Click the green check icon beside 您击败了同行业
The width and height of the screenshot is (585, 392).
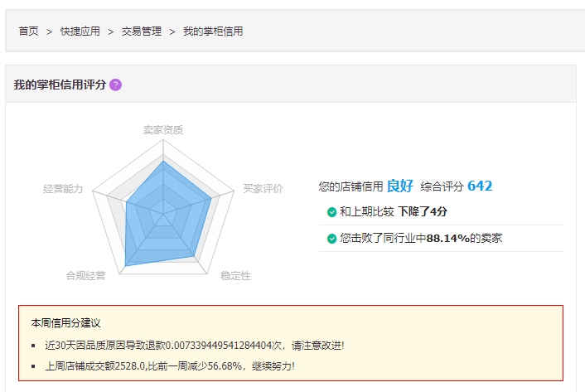click(x=332, y=239)
